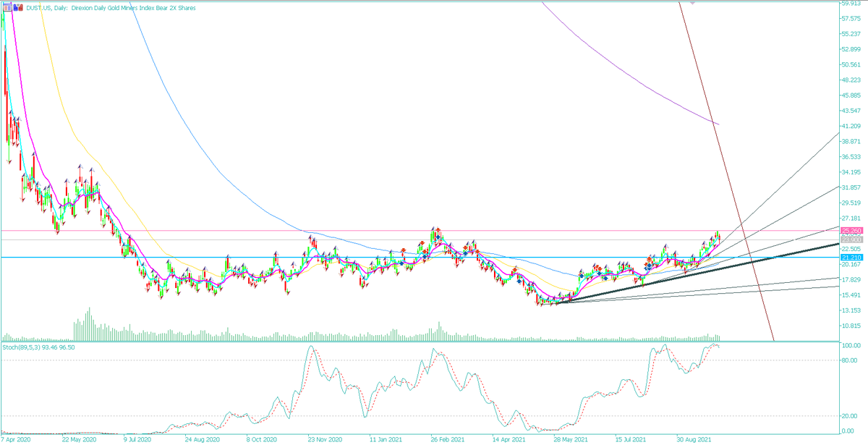Click the 27.181 price axis label
Screen dimensions: 868x445
[852, 218]
